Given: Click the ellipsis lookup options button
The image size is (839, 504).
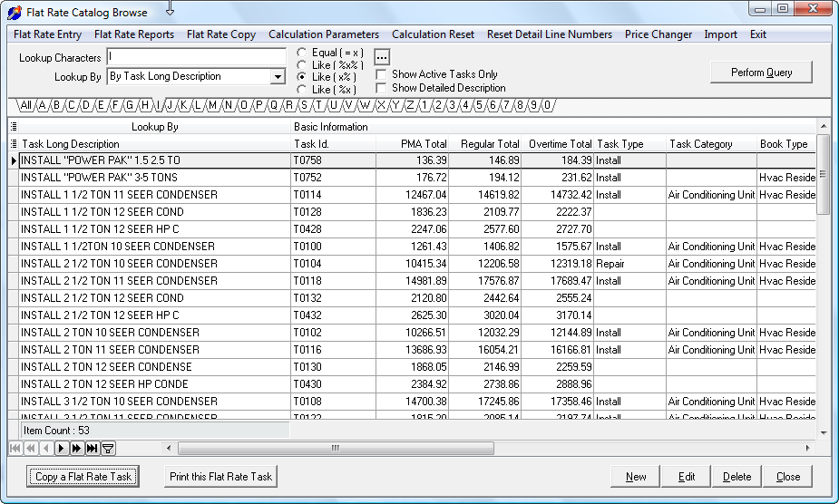Looking at the screenshot, I should point(382,57).
